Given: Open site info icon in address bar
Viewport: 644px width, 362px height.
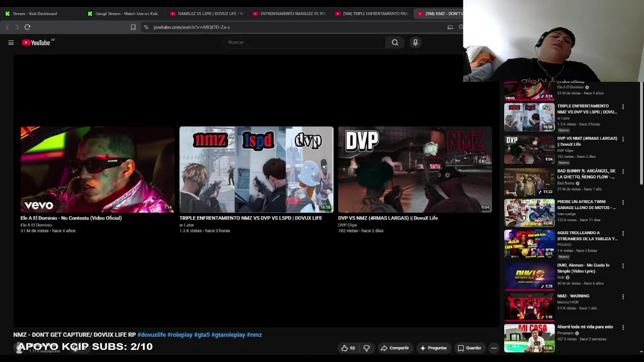Looking at the screenshot, I should pos(146,27).
